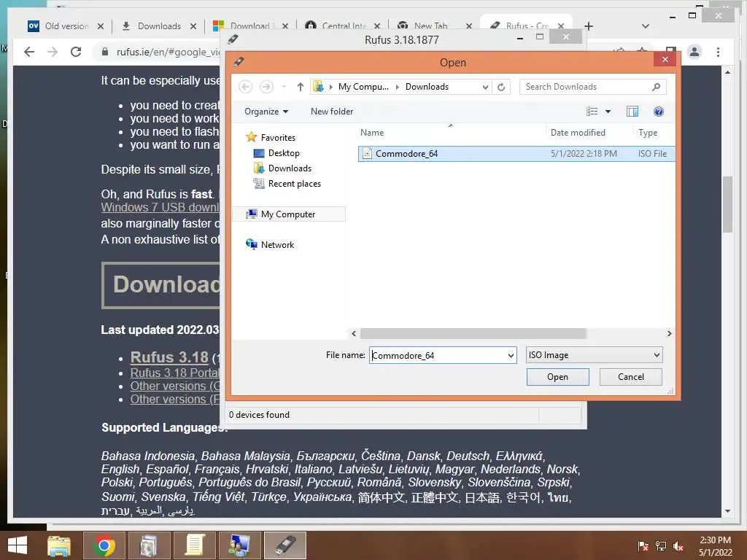Select the Commodore_64 ISO file
This screenshot has width=747, height=560.
pyautogui.click(x=516, y=153)
